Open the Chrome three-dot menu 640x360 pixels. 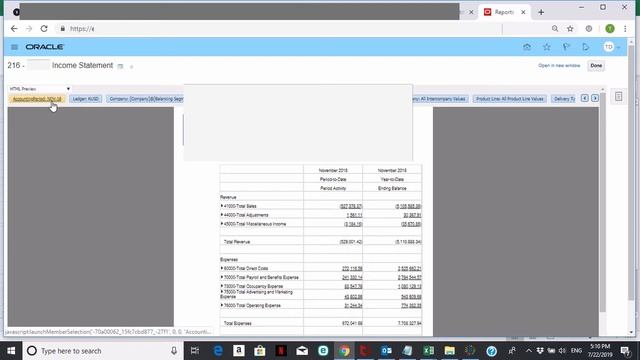625,29
